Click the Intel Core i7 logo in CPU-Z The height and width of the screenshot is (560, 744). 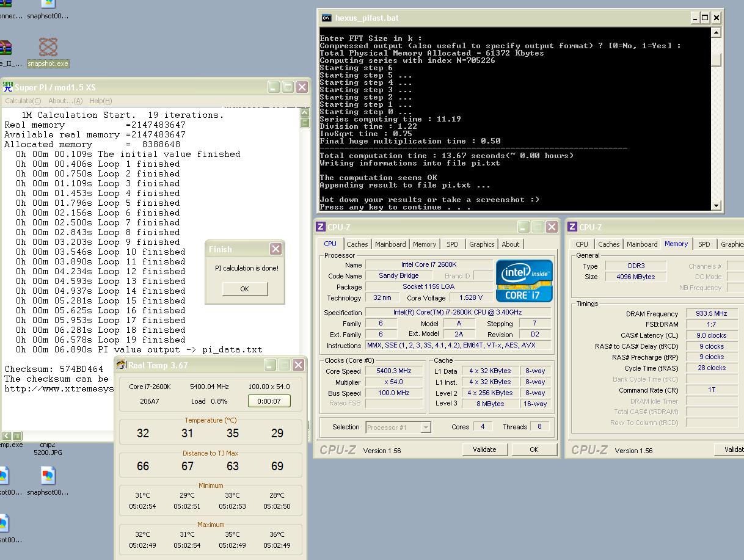(x=524, y=280)
